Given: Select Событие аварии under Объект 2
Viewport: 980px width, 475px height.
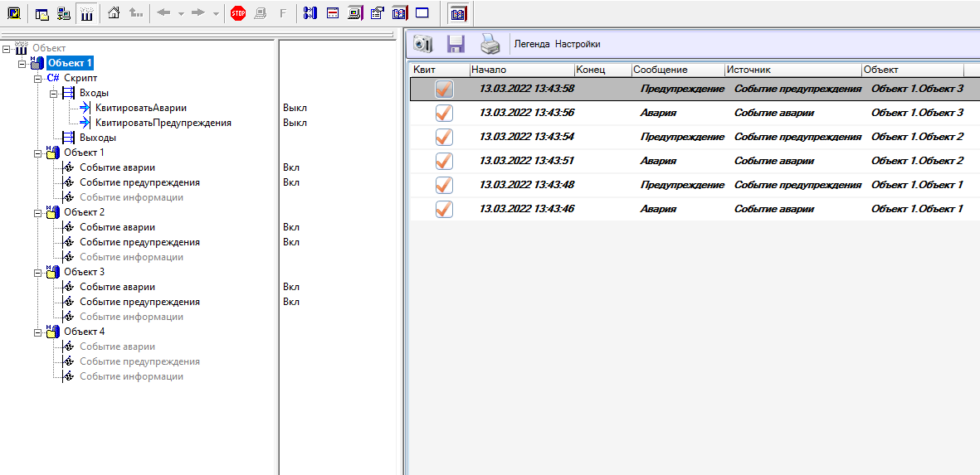Looking at the screenshot, I should (118, 227).
